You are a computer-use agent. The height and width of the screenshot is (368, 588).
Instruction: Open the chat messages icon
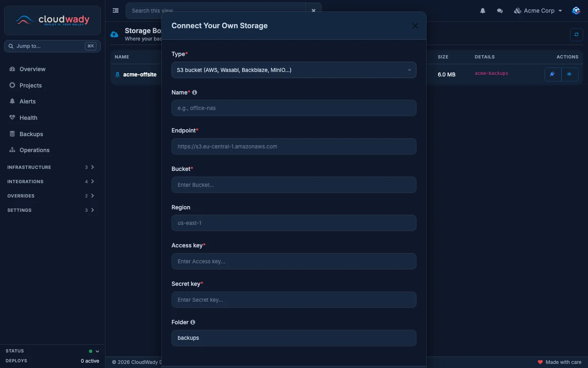coord(500,11)
